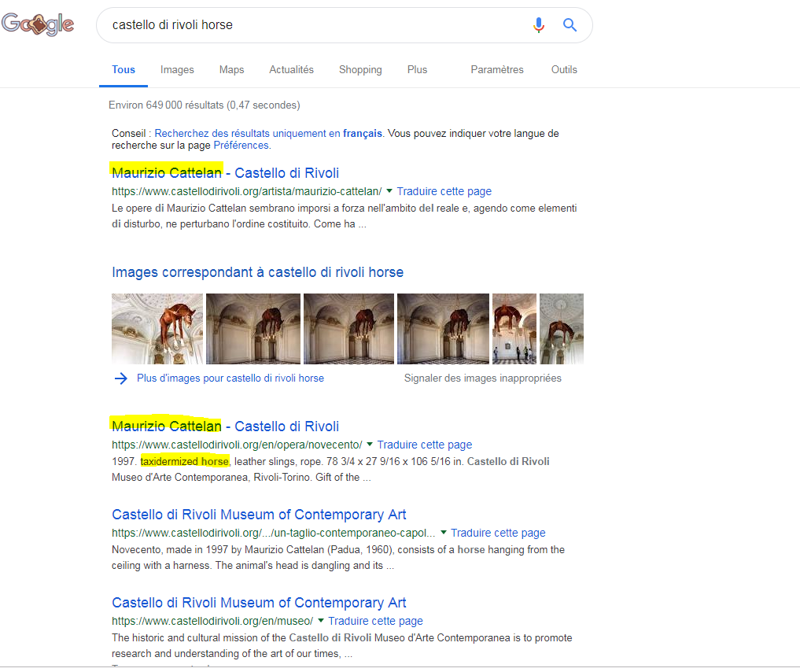Image resolution: width=800 pixels, height=672 pixels.
Task: Open fourth horse image thumbnail
Action: pos(443,329)
